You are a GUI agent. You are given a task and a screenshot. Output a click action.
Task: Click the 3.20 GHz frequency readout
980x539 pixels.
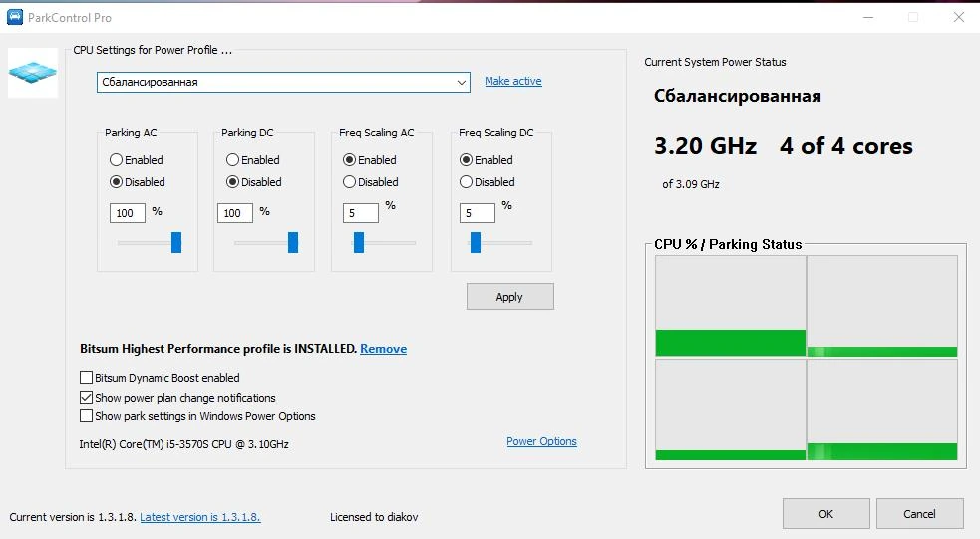tap(705, 146)
